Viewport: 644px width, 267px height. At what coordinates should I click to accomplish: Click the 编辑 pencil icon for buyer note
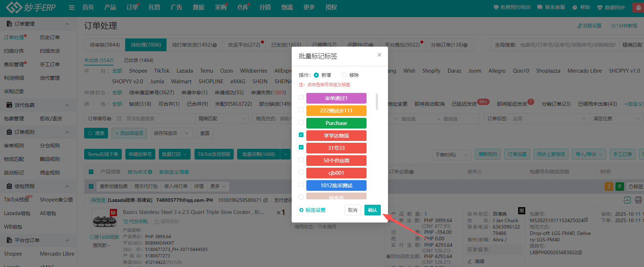click(x=470, y=261)
